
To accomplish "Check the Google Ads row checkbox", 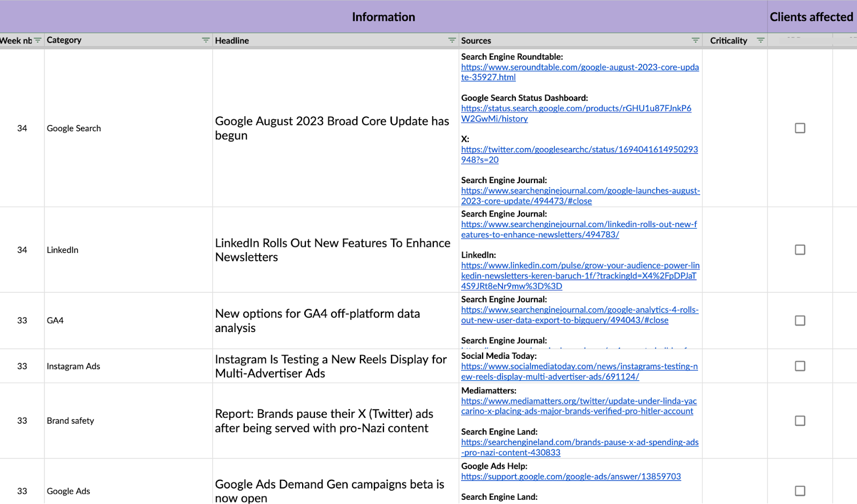I will (800, 491).
